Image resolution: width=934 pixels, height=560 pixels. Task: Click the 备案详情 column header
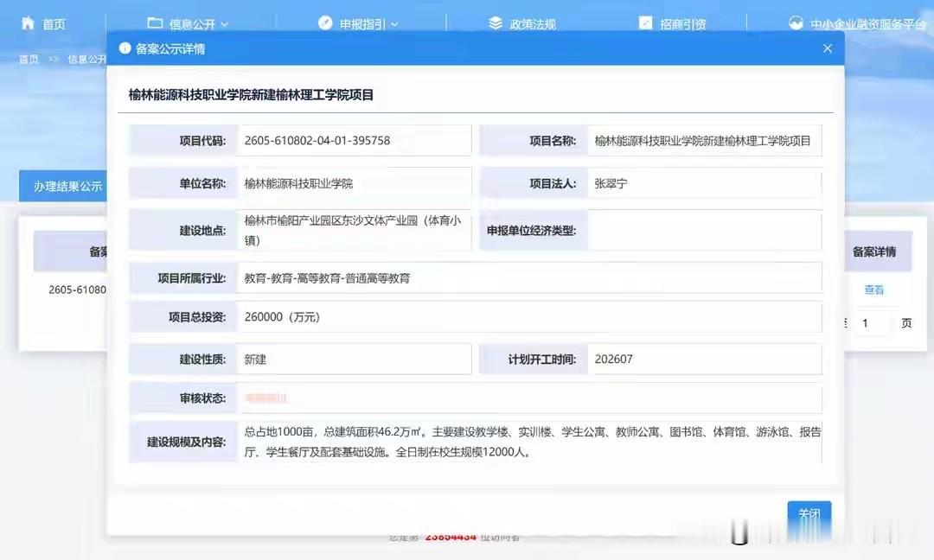(873, 251)
